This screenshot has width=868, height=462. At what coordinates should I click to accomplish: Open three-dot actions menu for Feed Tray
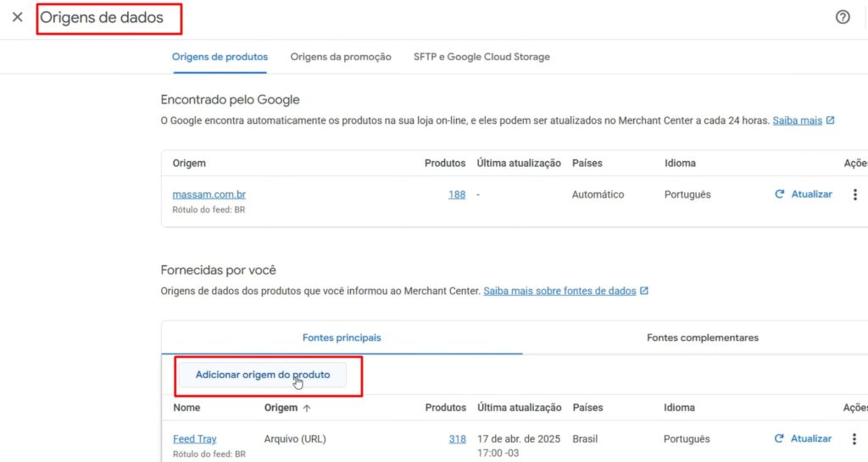[854, 438]
